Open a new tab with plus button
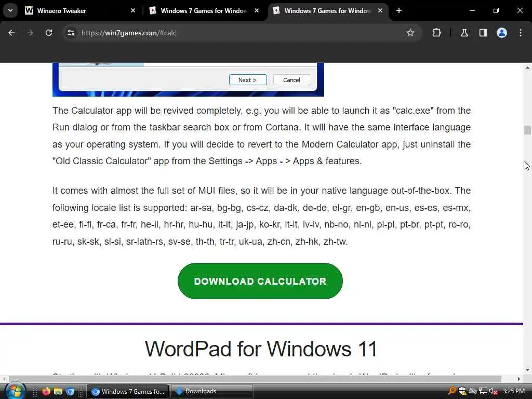532x399 pixels. tap(399, 10)
